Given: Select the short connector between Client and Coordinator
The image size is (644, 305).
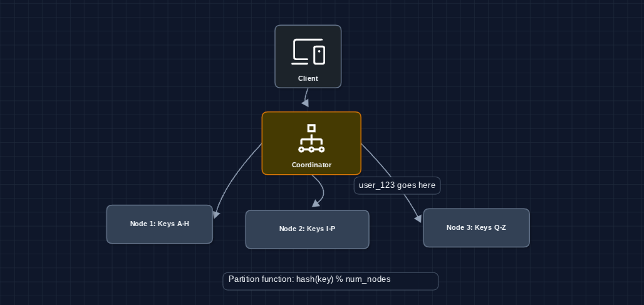Looking at the screenshot, I should [307, 94].
